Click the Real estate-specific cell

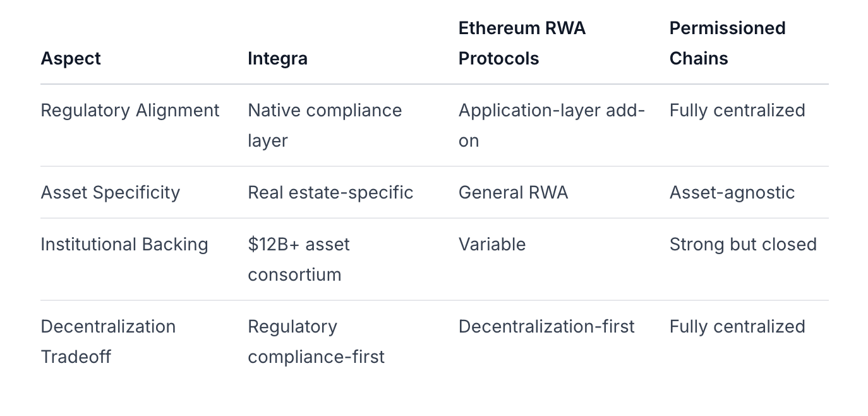point(330,192)
